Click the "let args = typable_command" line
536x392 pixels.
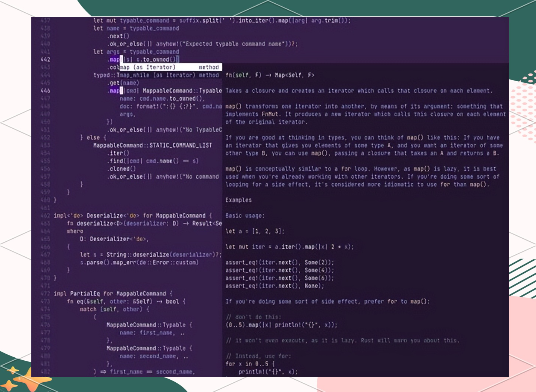[x=136, y=52]
